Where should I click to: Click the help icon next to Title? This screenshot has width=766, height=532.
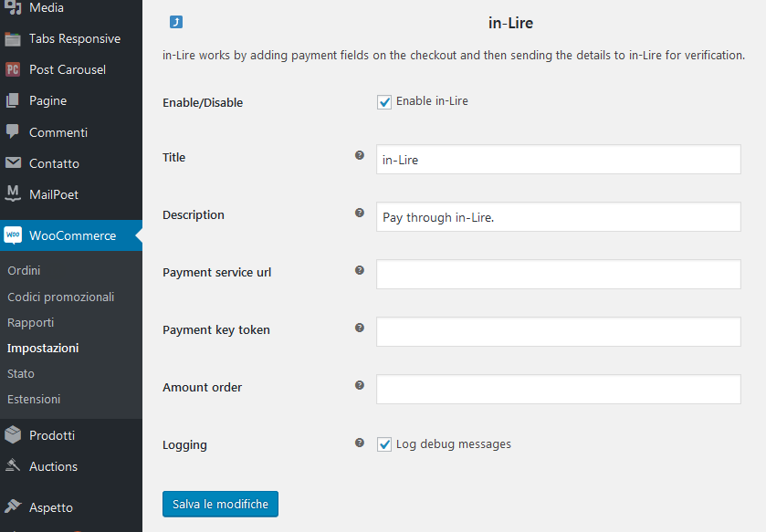tap(360, 156)
